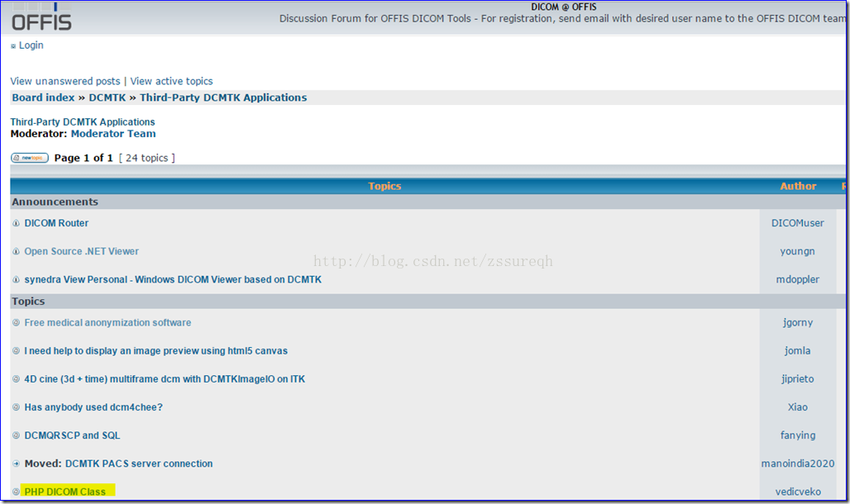Open the html5 canvas image preview topic
Screen dimensions: 850x504
coord(156,350)
